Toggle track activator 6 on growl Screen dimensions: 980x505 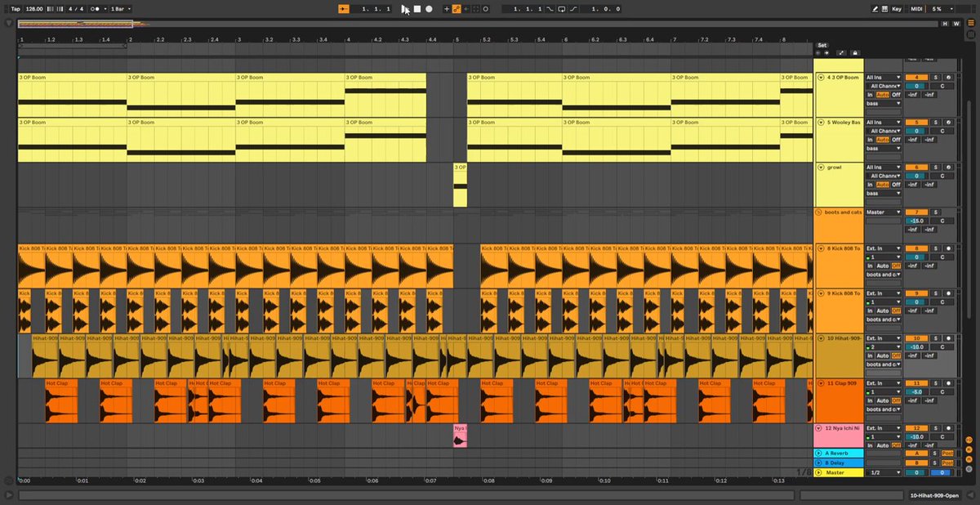tap(916, 168)
